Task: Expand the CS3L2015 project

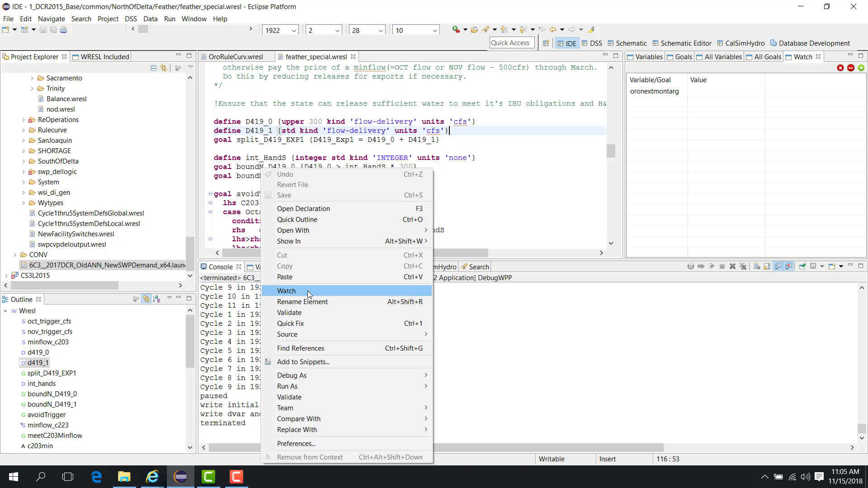Action: click(6, 276)
